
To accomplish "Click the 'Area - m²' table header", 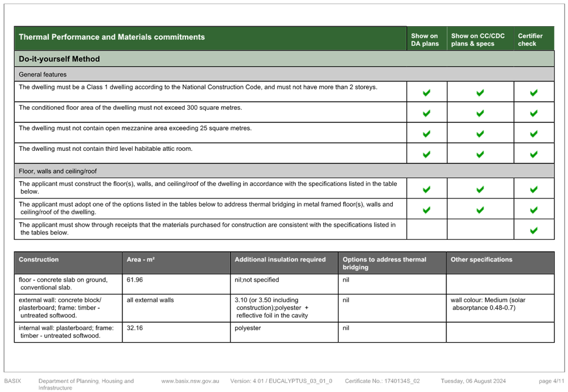I will [x=141, y=260].
